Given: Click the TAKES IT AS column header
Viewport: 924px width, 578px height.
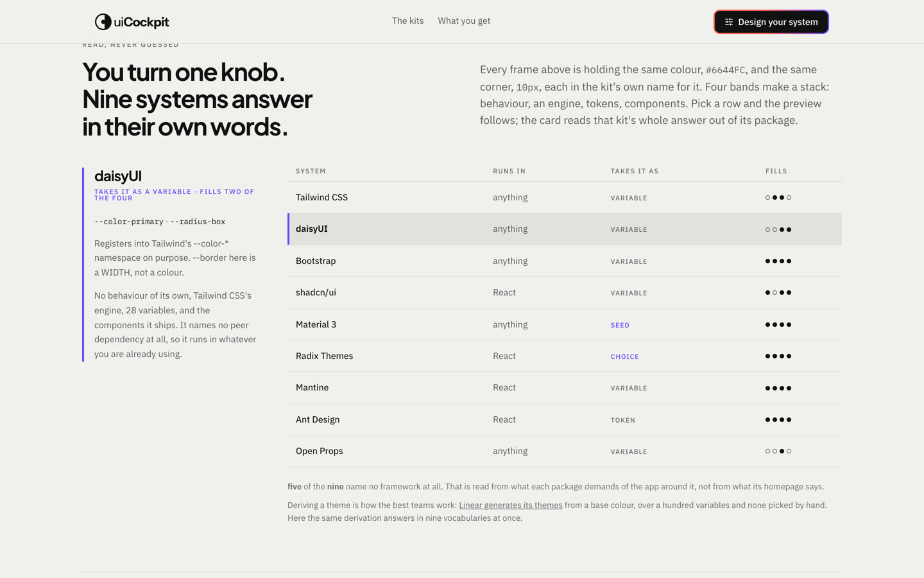Looking at the screenshot, I should coord(635,171).
